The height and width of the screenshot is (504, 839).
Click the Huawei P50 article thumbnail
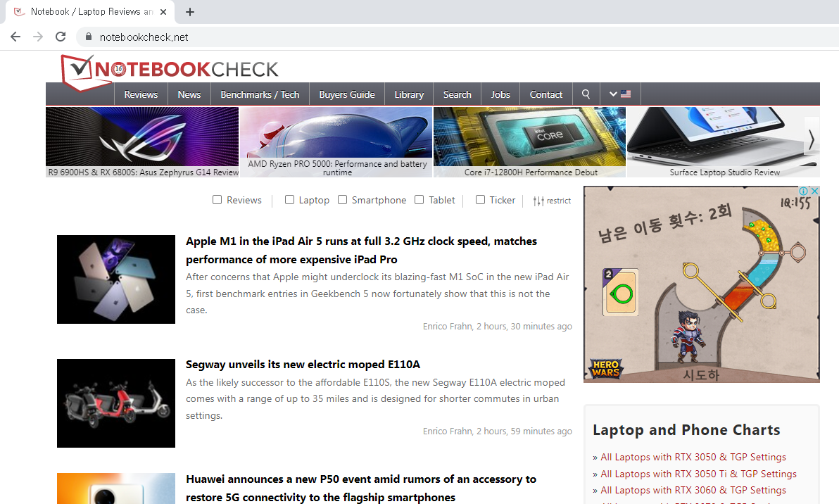tap(116, 489)
